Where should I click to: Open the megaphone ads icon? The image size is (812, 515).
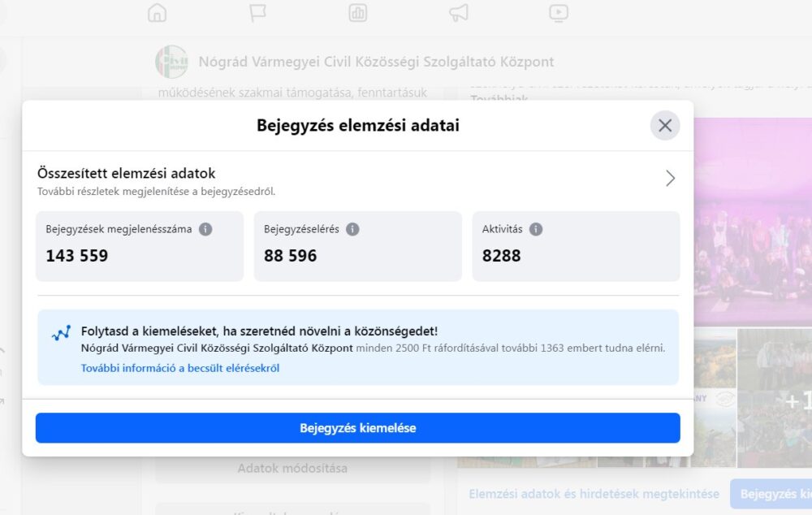[x=459, y=13]
